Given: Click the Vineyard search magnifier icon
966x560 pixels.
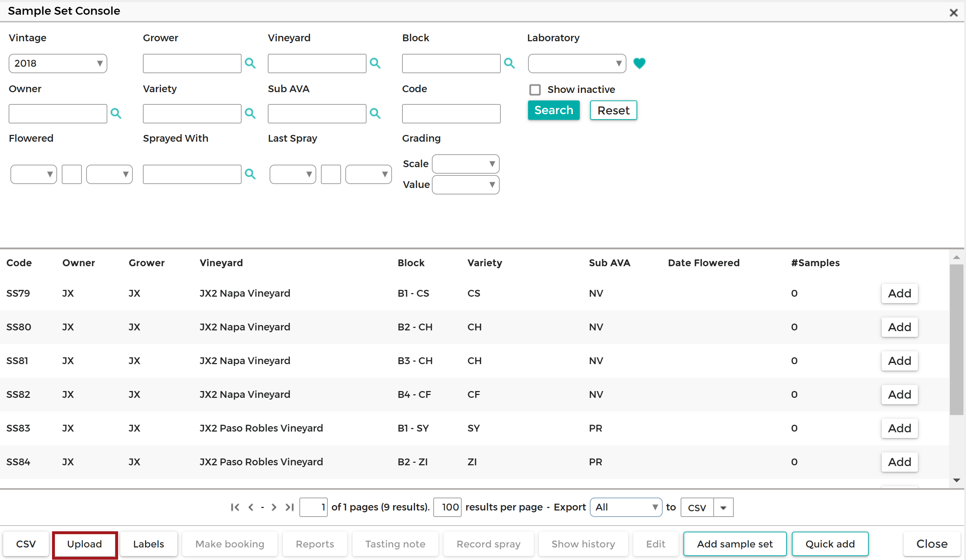Looking at the screenshot, I should pyautogui.click(x=375, y=63).
